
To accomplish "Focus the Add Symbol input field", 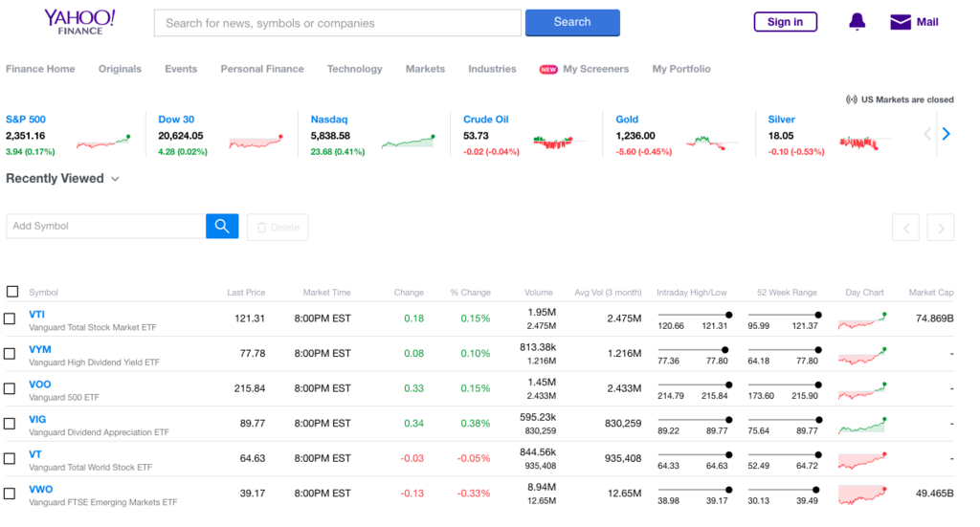I will tap(106, 226).
